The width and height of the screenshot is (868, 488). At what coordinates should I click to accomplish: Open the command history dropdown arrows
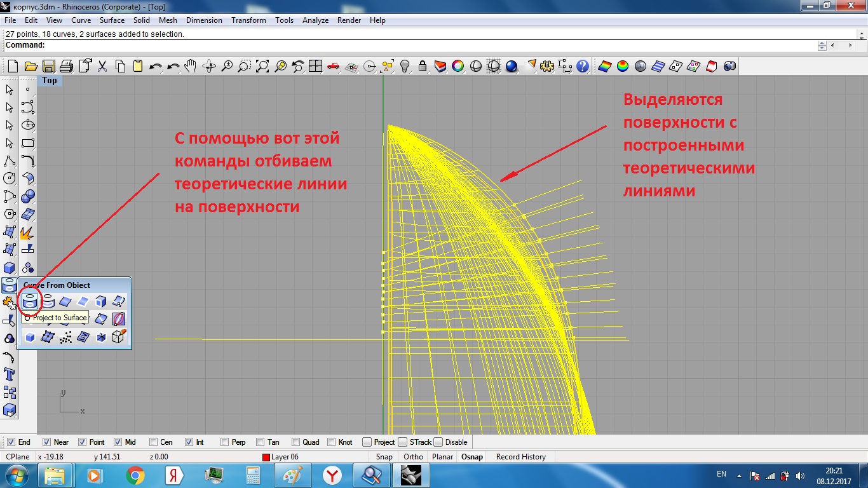[x=822, y=45]
